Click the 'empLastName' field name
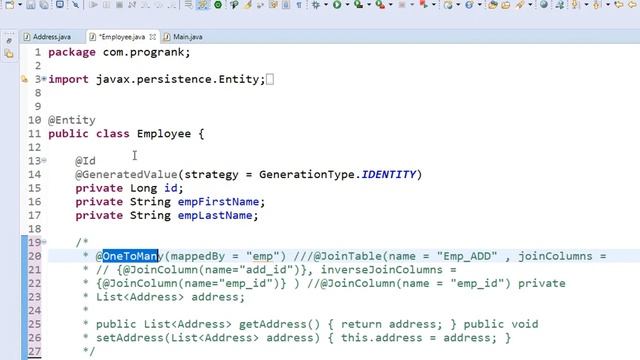The width and height of the screenshot is (640, 360). (215, 215)
